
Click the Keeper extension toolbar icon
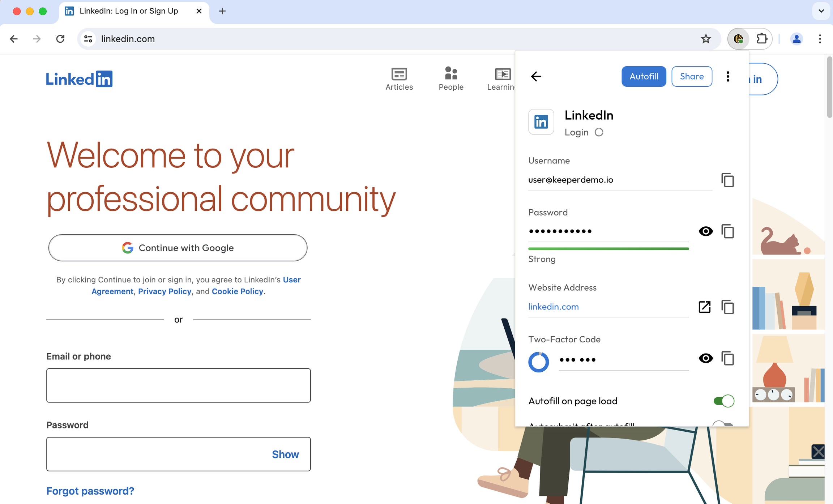(738, 39)
